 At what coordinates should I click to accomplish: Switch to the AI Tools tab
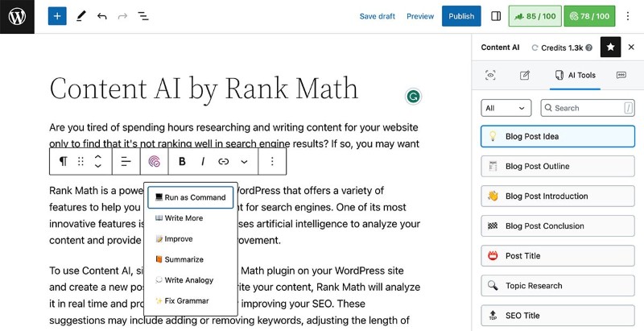click(575, 75)
